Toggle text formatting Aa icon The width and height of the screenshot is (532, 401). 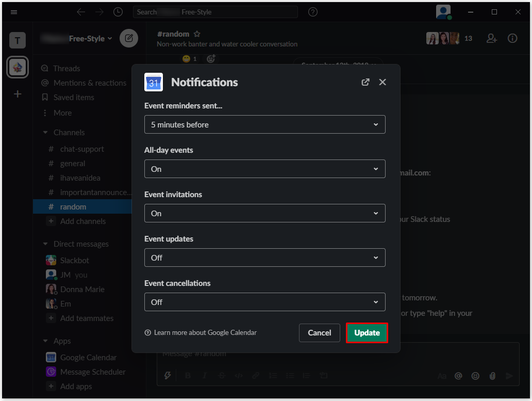pyautogui.click(x=442, y=376)
